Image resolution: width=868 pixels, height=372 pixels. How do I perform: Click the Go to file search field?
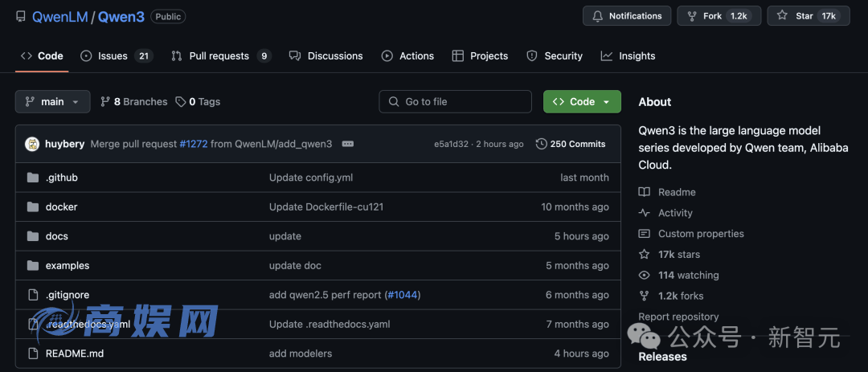[x=456, y=102]
